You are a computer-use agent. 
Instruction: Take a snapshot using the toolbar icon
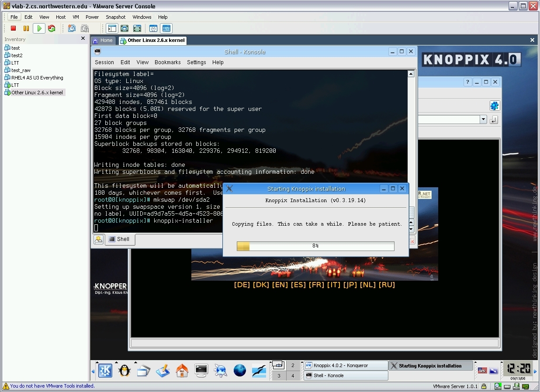(72, 28)
